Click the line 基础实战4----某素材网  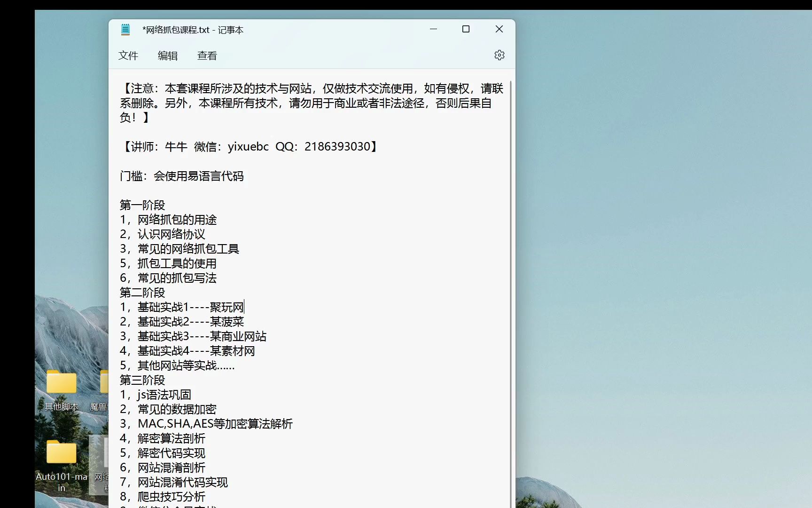coord(187,351)
